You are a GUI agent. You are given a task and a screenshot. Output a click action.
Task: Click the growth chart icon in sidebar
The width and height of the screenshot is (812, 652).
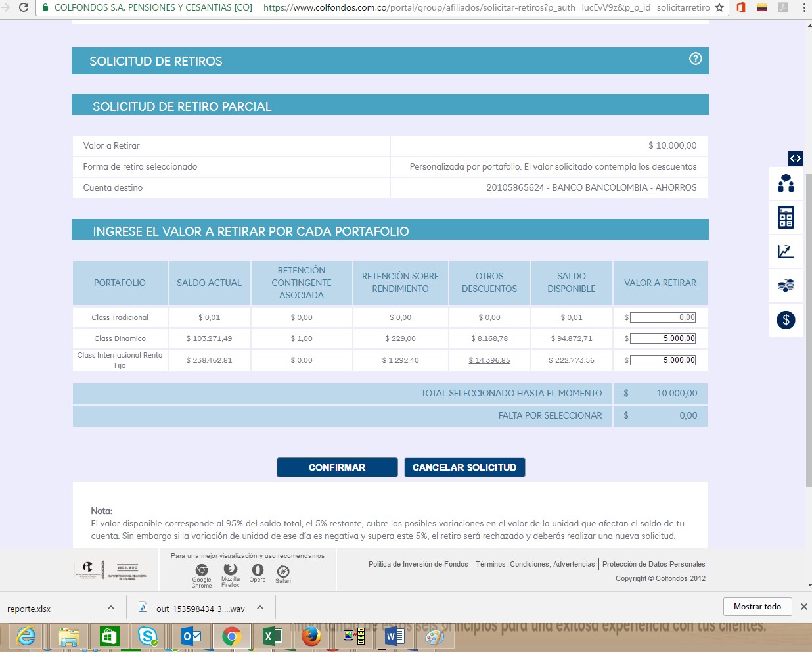(x=786, y=252)
